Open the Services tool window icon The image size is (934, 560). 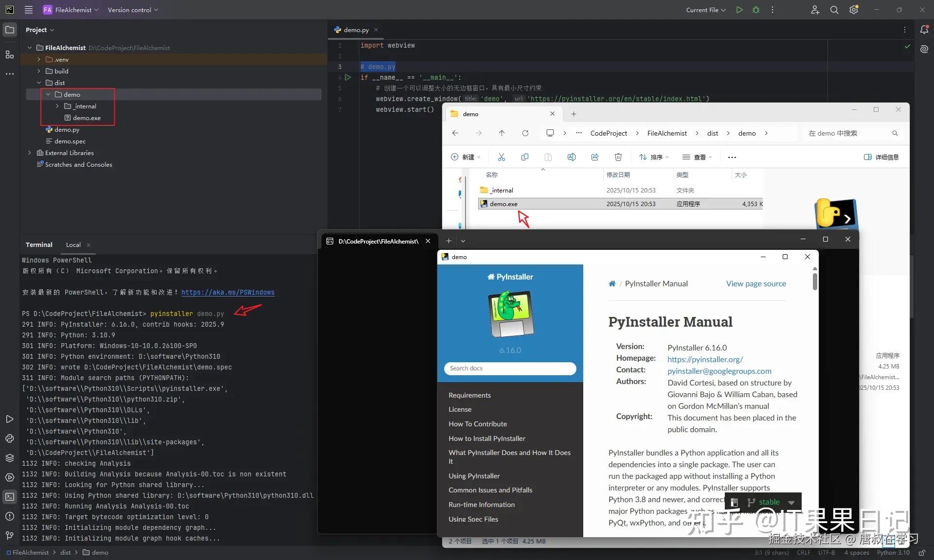pyautogui.click(x=10, y=478)
